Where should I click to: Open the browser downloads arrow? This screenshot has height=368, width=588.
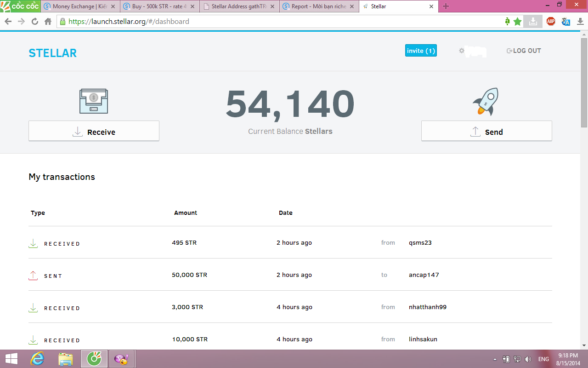[x=580, y=21]
